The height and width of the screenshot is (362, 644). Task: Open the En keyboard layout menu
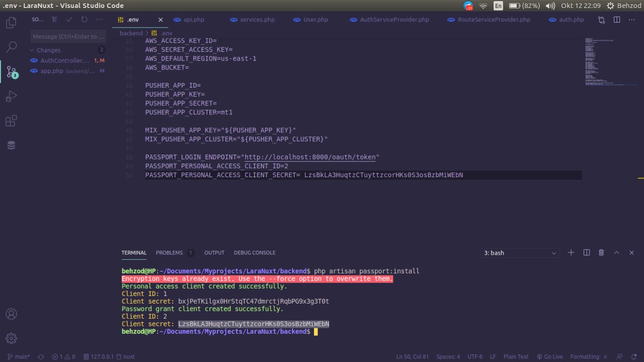[x=498, y=6]
